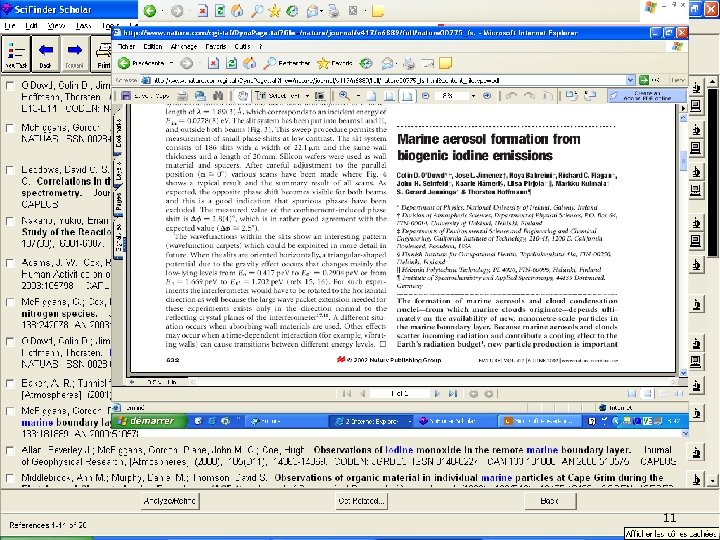Refresh the Nature page via the toolbar icon
The image size is (720, 540).
pos(231,63)
